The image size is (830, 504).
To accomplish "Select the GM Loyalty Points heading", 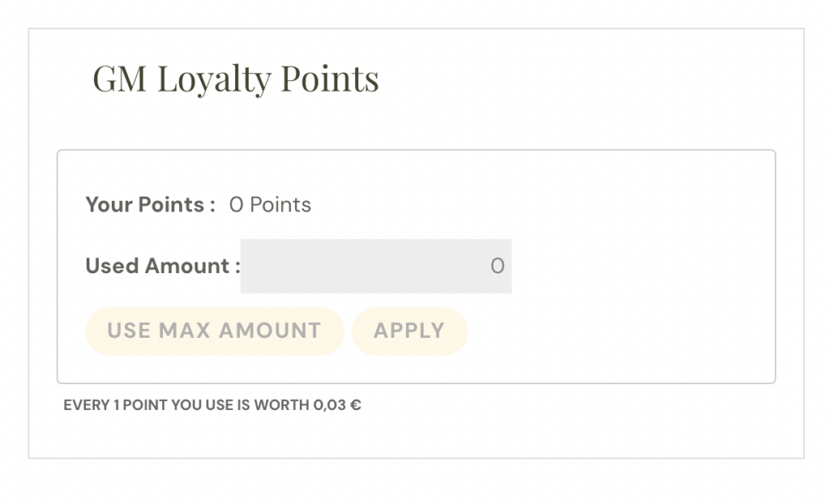I will 237,78.
